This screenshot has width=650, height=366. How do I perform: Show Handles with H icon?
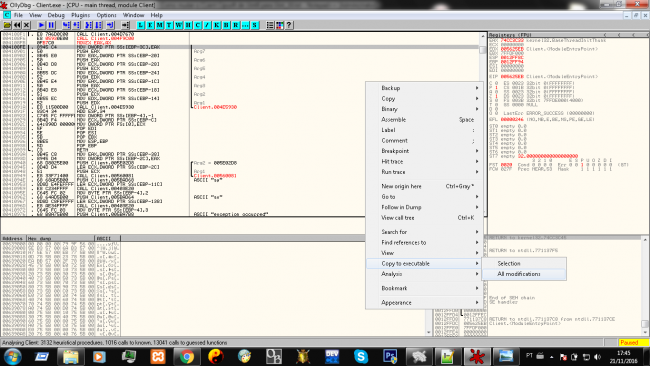188,25
